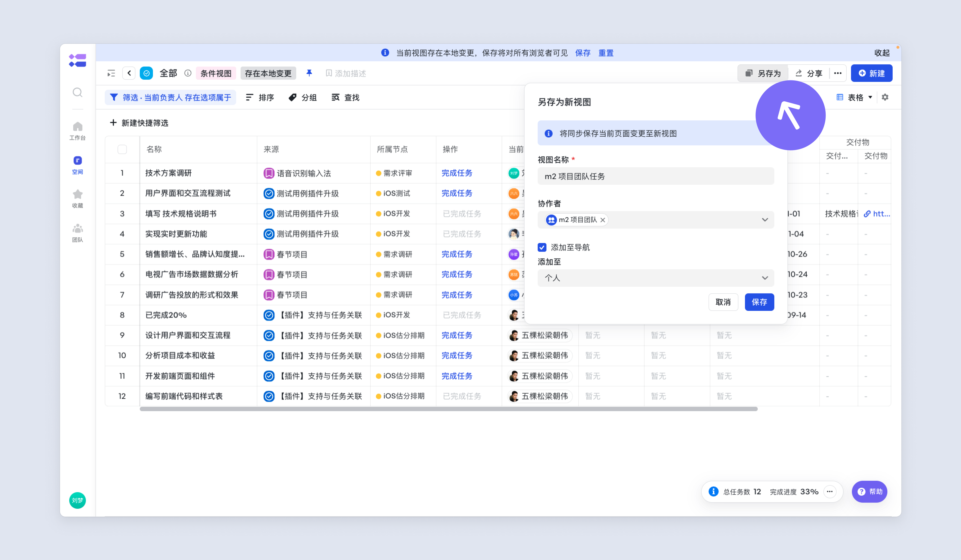Open 空间 in the sidebar

77,165
